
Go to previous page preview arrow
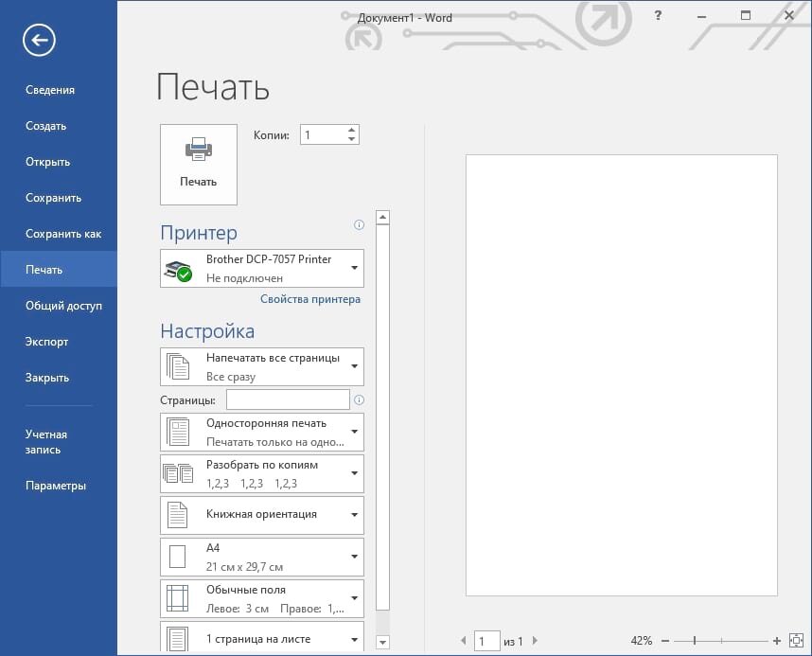[x=464, y=641]
